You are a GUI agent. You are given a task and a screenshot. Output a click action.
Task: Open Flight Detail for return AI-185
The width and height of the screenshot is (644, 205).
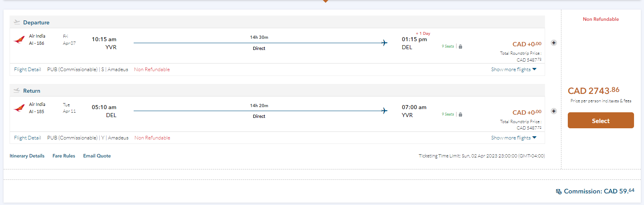tap(28, 138)
